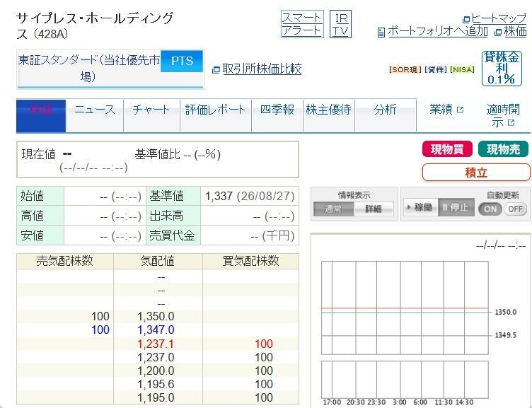532x408 pixels.
Task: Click the 気配値 column header
Action: pos(158,261)
